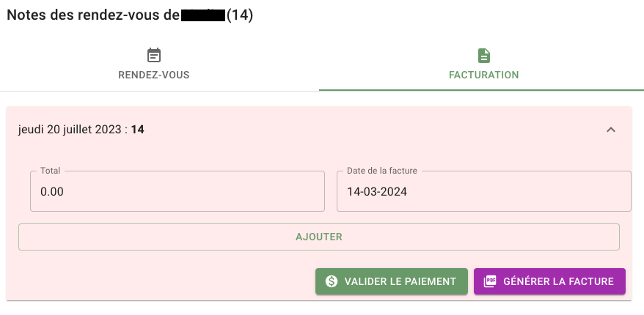The image size is (644, 315).
Task: Click the Date de la facture field
Action: tap(484, 191)
